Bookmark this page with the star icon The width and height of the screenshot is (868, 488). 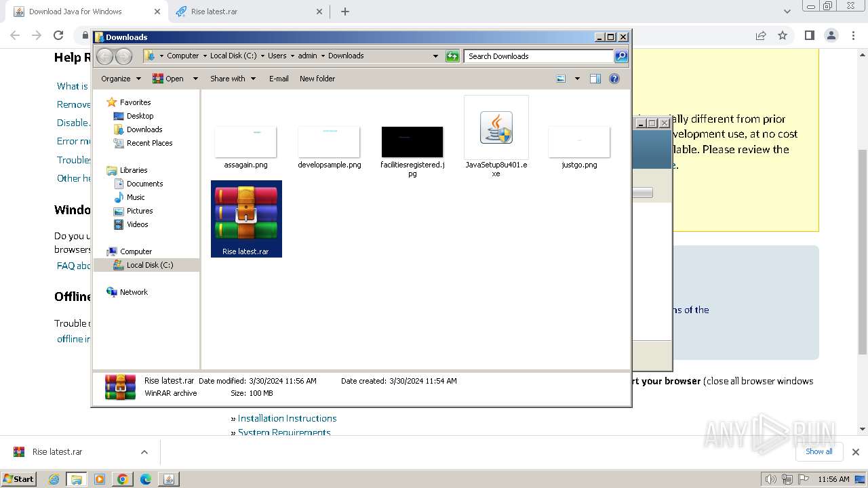783,35
